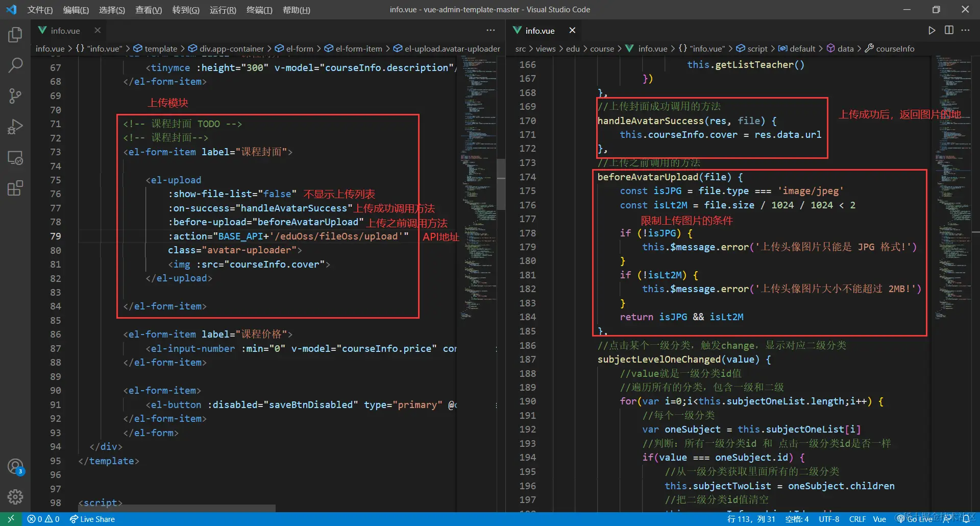This screenshot has height=526, width=980.
Task: Select the left editor info.vue tab
Action: 69,31
